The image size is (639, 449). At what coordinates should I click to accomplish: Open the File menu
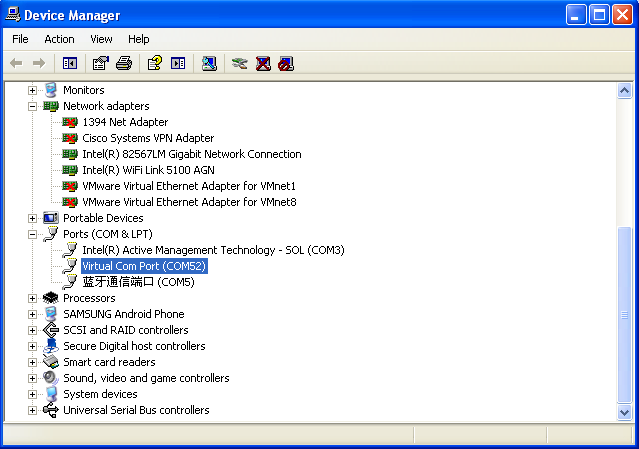pyautogui.click(x=20, y=39)
